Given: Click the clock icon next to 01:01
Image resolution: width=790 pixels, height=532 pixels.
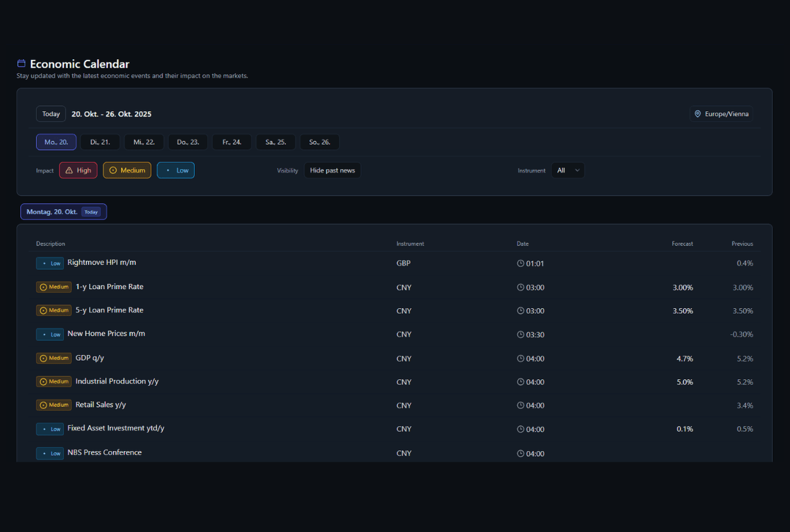Looking at the screenshot, I should tap(521, 263).
